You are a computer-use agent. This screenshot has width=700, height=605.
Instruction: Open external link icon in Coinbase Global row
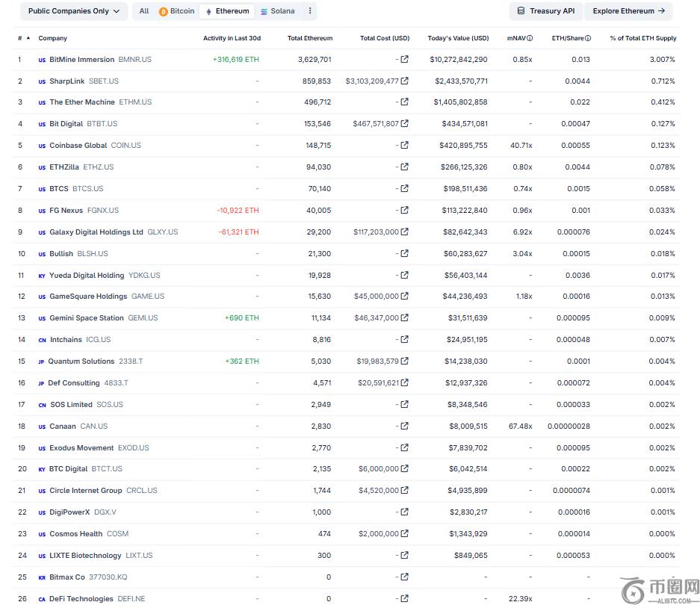pyautogui.click(x=405, y=146)
